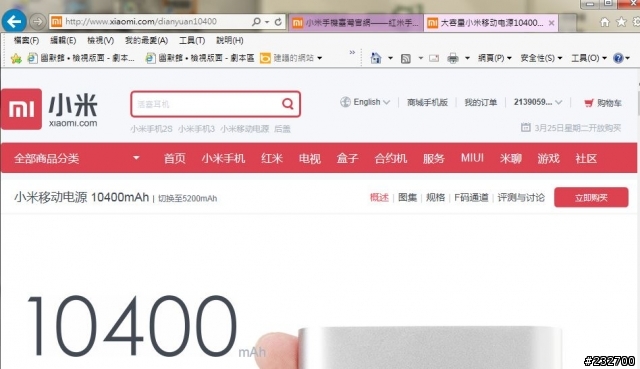Expand the 2139059... account dropdown
Viewport: 640px width, 369px height.
click(558, 102)
